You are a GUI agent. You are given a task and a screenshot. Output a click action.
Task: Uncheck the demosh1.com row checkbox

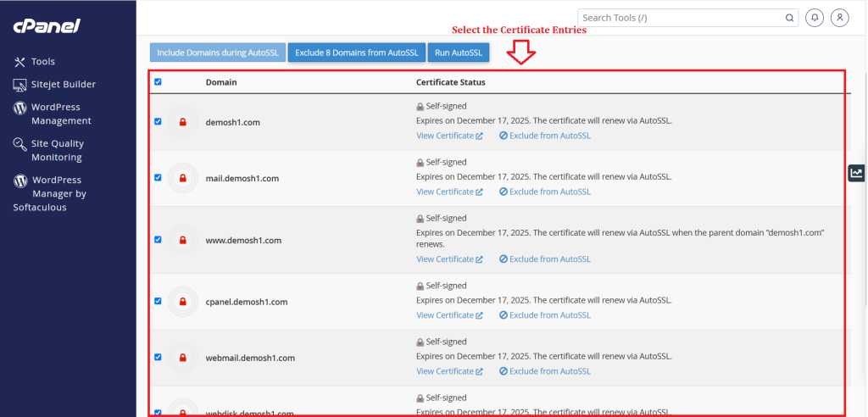point(158,121)
